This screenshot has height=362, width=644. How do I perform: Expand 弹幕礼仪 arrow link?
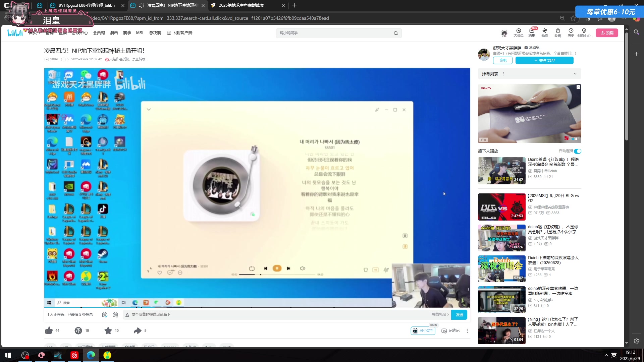click(x=440, y=314)
